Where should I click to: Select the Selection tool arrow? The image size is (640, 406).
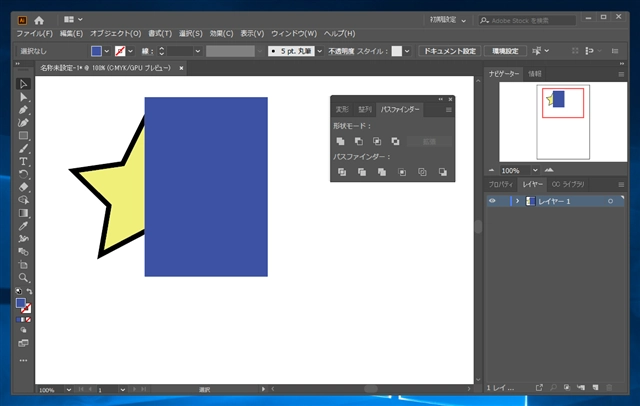point(23,84)
